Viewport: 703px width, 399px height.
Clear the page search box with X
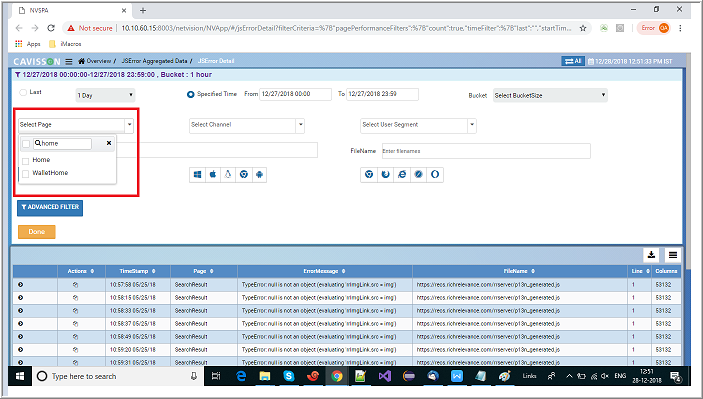108,143
